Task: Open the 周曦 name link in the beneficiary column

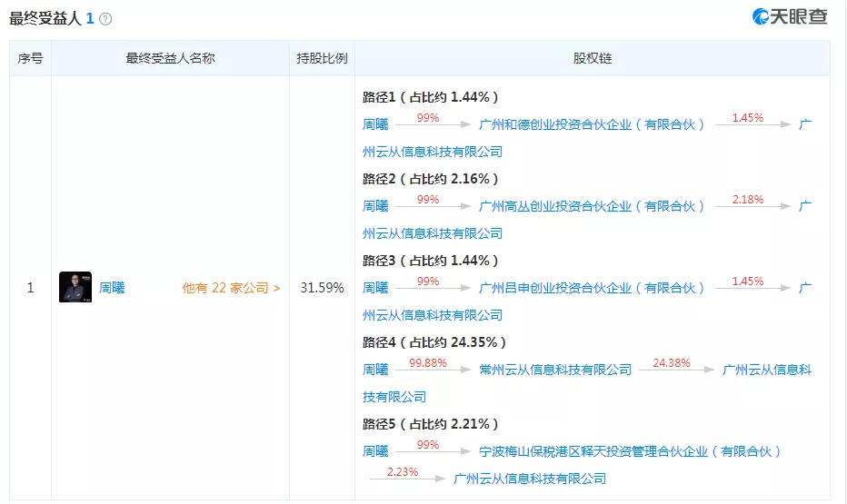Action: click(x=112, y=288)
